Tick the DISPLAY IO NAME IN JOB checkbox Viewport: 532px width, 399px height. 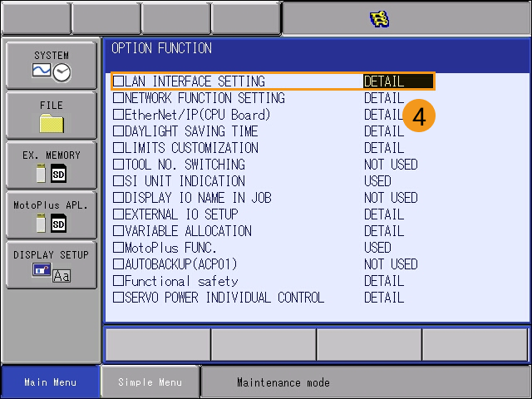click(x=118, y=198)
